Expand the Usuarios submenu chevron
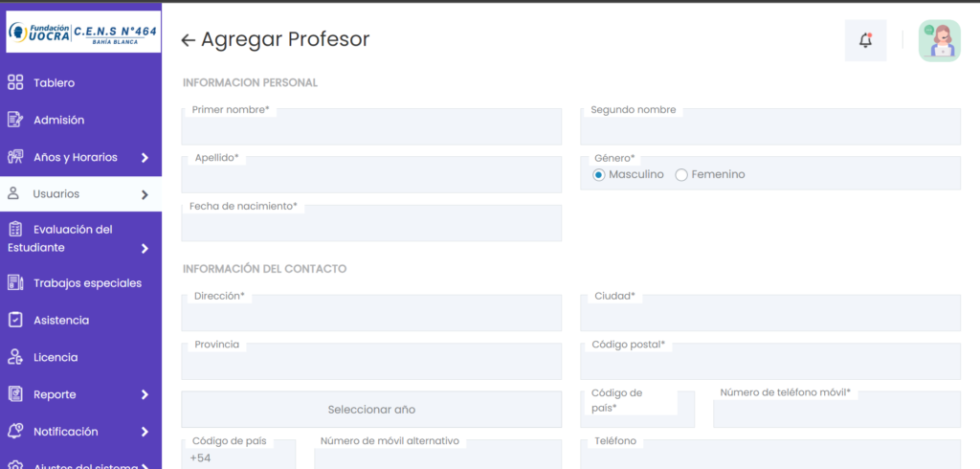 (x=145, y=194)
